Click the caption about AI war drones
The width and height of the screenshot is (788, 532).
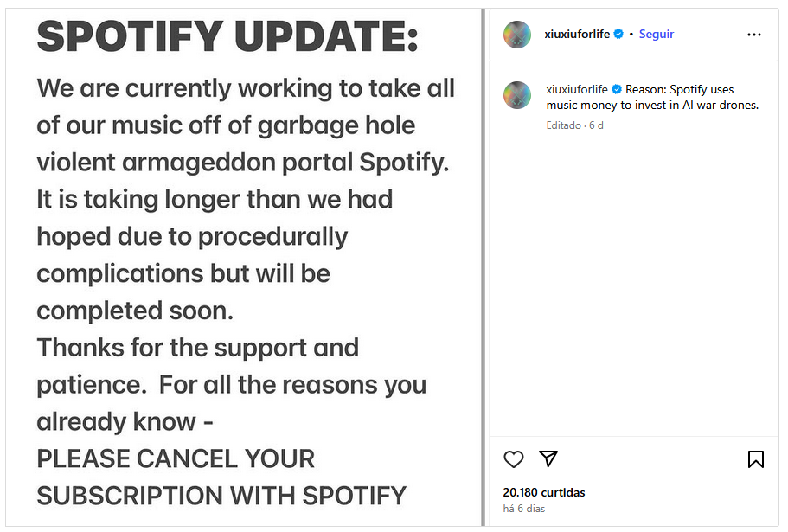tap(652, 98)
